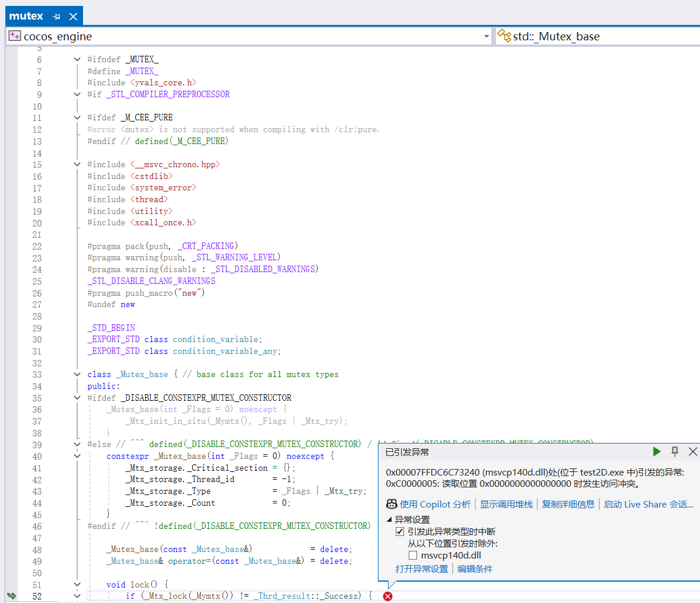700x603 pixels.
Task: Close the mutex file tab
Action: point(73,17)
